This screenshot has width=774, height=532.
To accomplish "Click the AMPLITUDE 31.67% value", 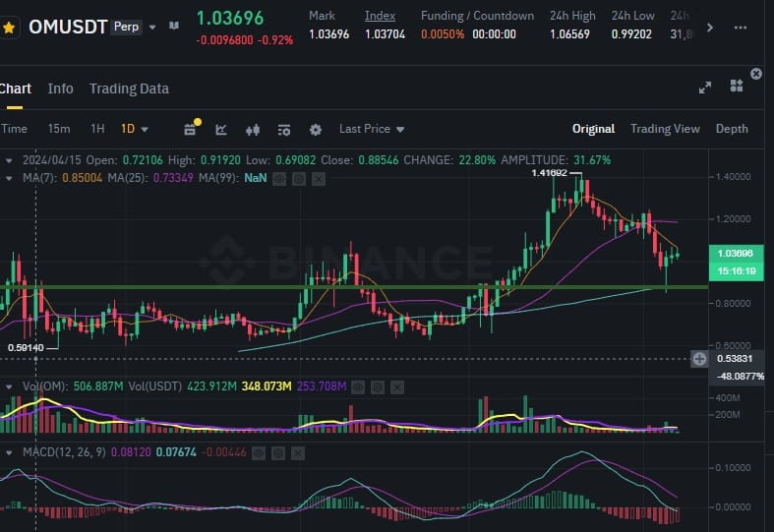I will click(592, 160).
